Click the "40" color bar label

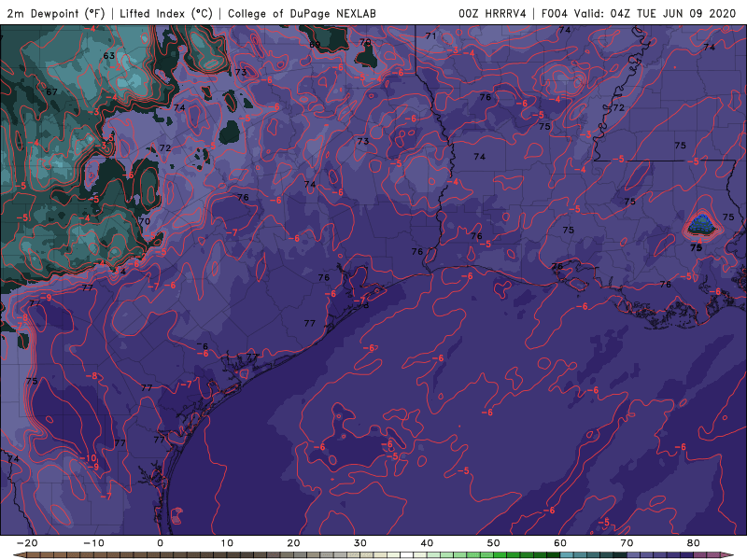427,543
